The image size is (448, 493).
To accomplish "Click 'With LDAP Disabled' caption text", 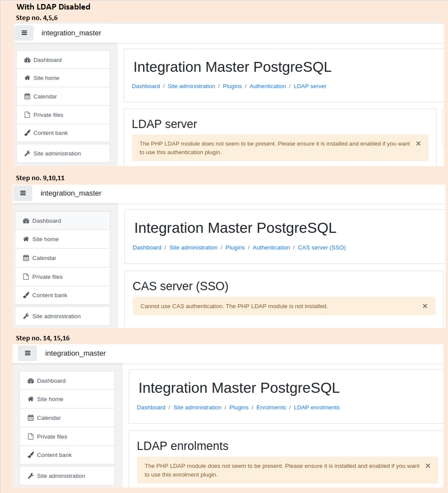I will click(53, 7).
